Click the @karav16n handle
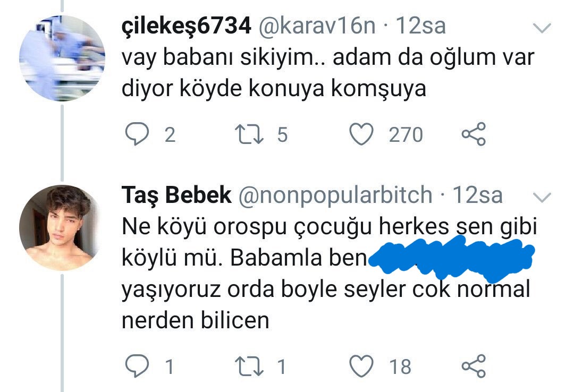 pos(317,27)
